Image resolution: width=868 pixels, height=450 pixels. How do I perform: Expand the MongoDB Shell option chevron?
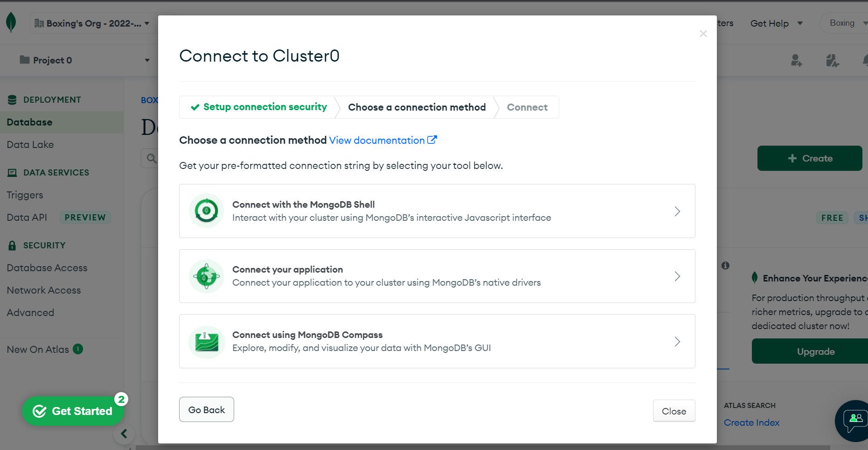pyautogui.click(x=677, y=211)
